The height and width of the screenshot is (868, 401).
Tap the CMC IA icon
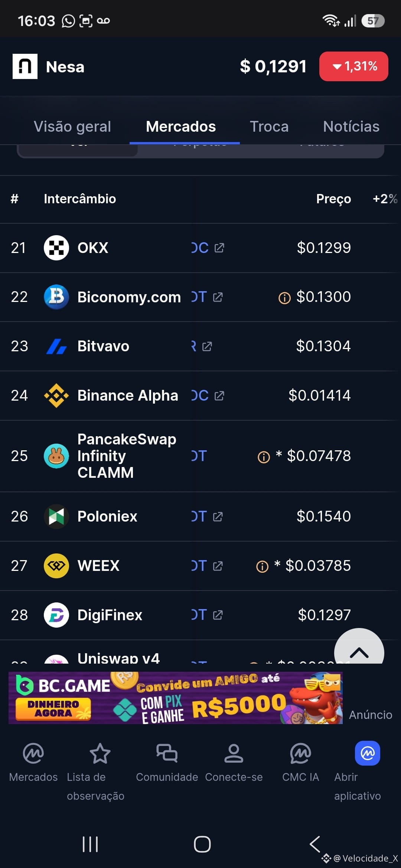click(300, 753)
